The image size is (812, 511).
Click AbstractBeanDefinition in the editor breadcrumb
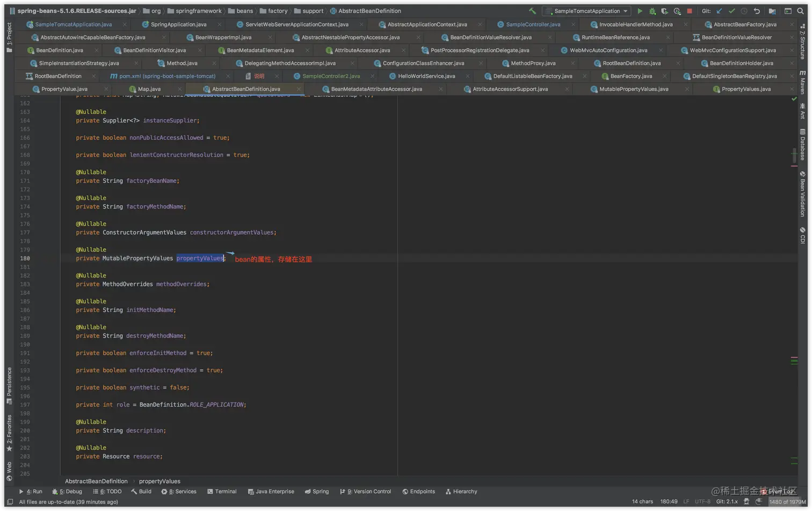[96, 481]
